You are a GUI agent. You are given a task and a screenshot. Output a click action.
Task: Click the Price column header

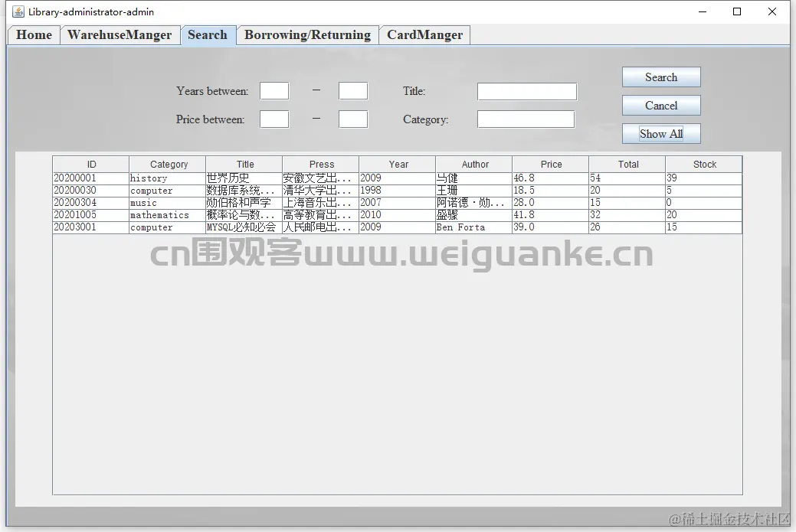[x=551, y=165]
